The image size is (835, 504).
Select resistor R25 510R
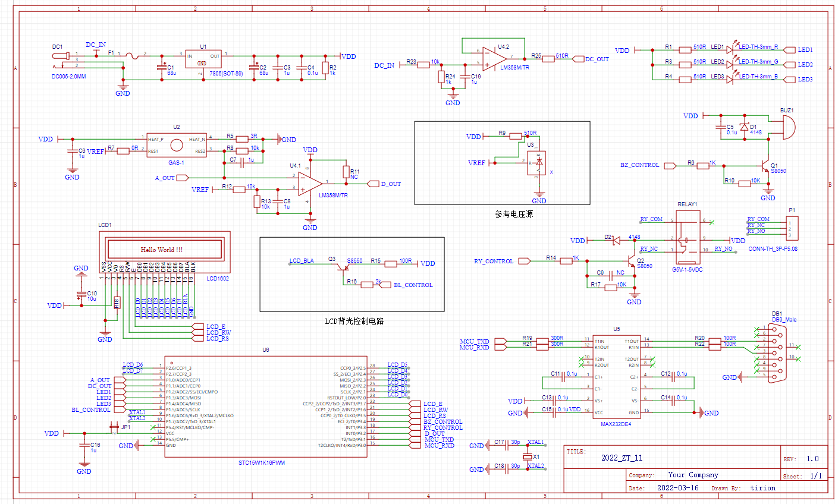549,59
